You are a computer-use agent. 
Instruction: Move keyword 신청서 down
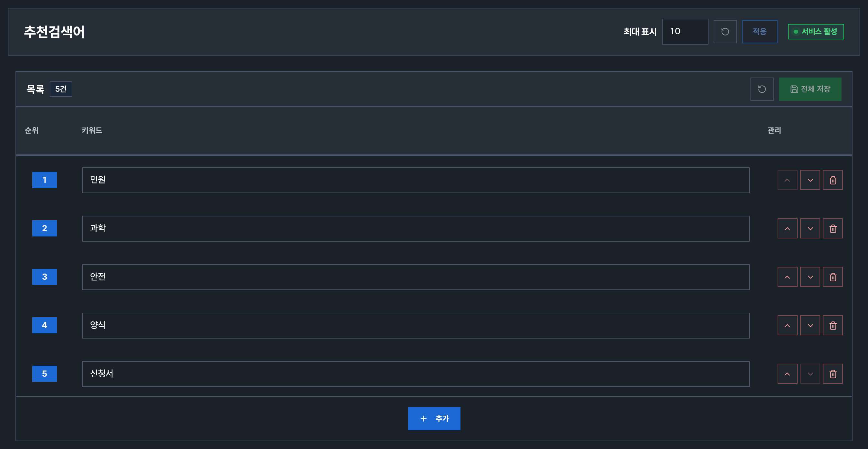810,374
